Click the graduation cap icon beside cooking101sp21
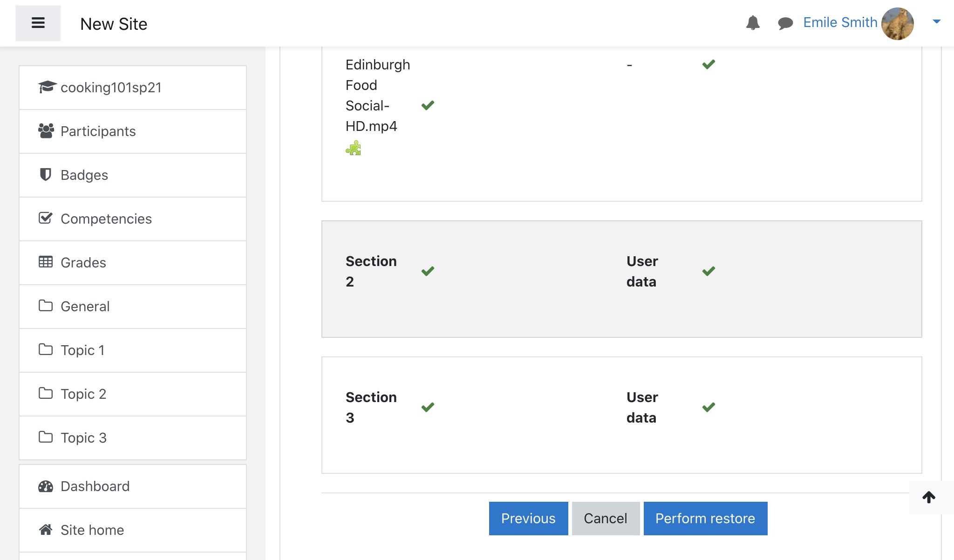 [47, 87]
